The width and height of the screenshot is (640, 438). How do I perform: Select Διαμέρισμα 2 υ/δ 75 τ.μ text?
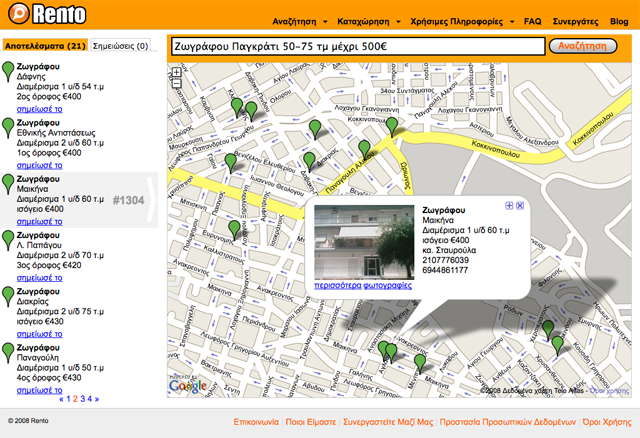60,311
